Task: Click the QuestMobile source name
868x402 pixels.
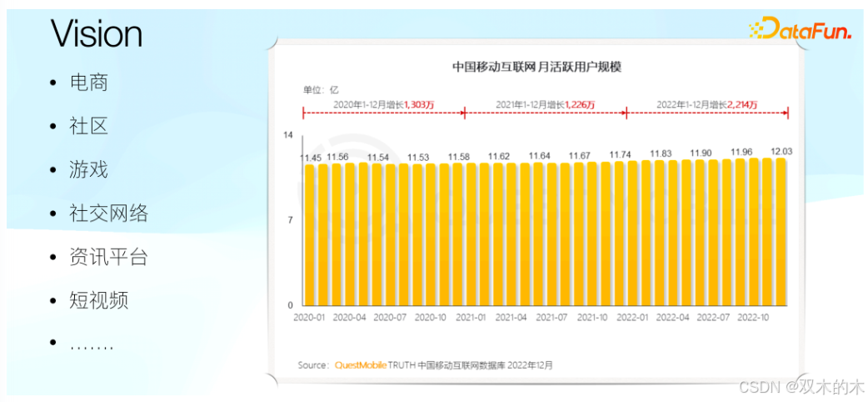Action: (x=361, y=365)
